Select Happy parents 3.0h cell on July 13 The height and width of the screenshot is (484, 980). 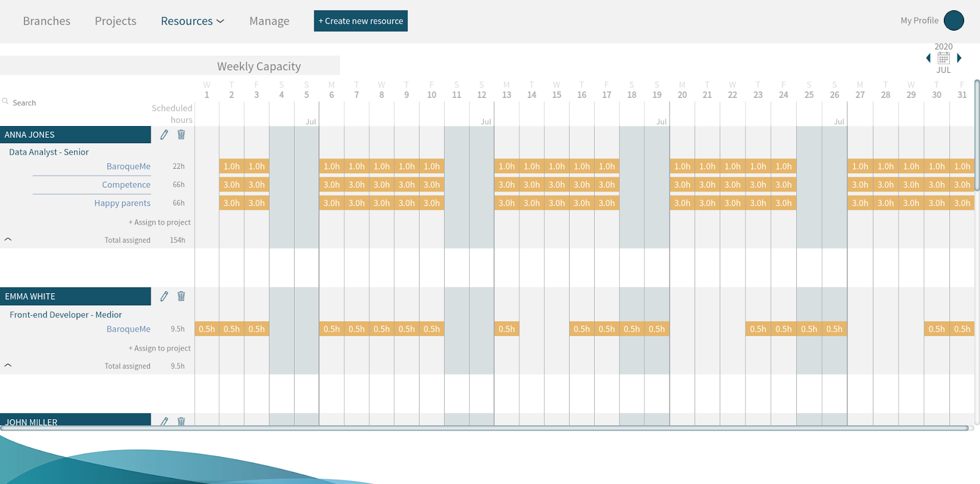point(507,203)
